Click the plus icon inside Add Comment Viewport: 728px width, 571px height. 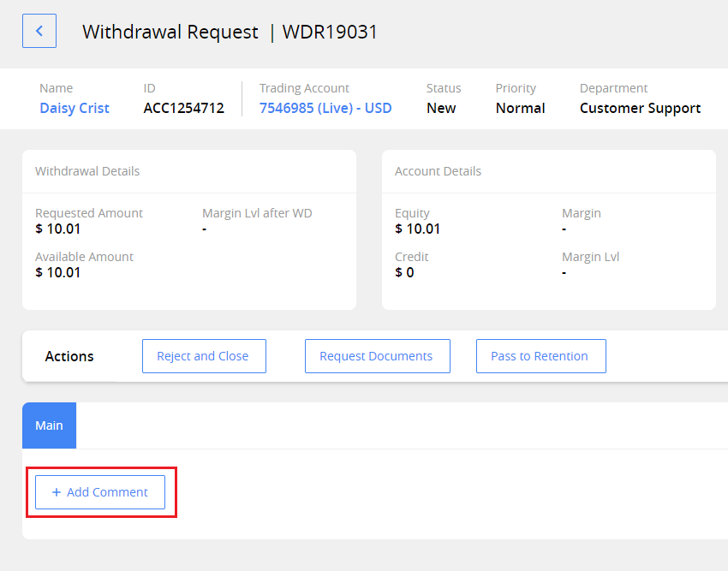(x=56, y=492)
